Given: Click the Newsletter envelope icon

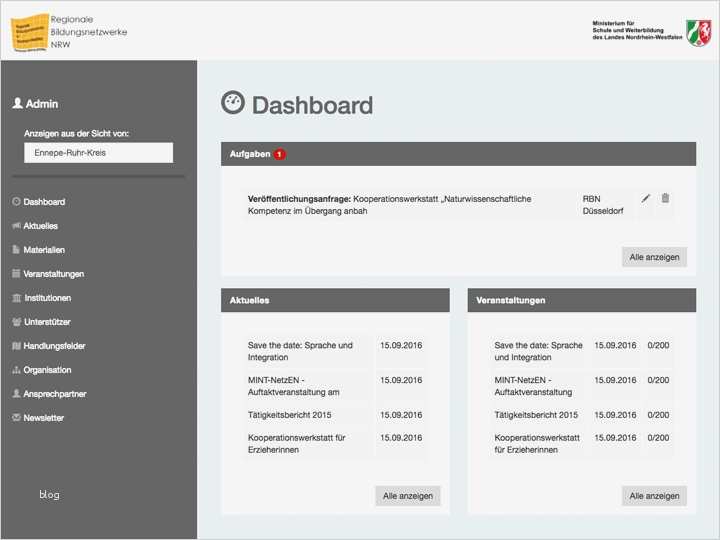Looking at the screenshot, I should tap(16, 417).
